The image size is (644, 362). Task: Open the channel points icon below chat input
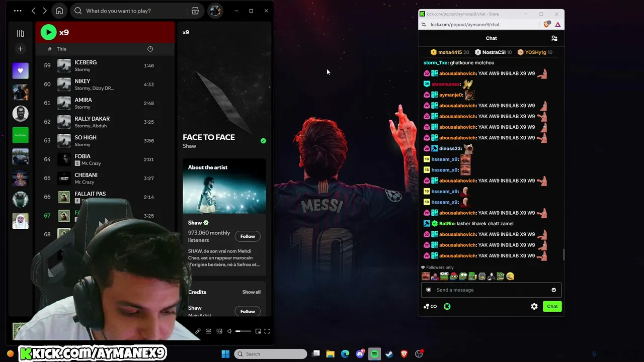430,307
